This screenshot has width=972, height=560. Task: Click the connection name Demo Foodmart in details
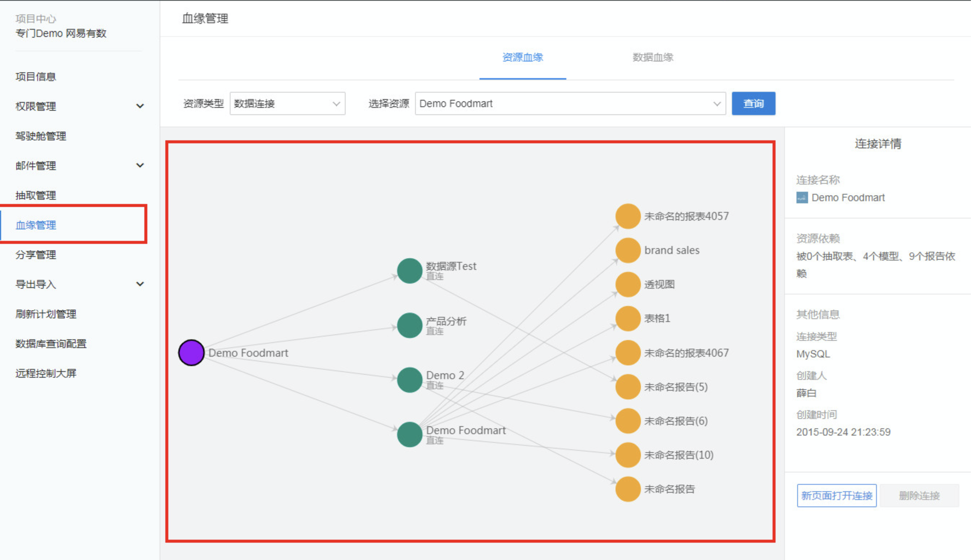(x=848, y=198)
